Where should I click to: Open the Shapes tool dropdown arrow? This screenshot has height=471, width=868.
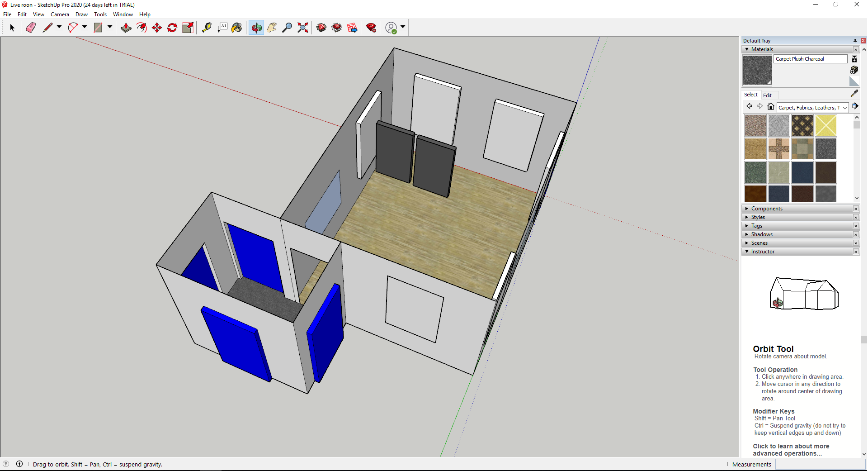coord(110,27)
